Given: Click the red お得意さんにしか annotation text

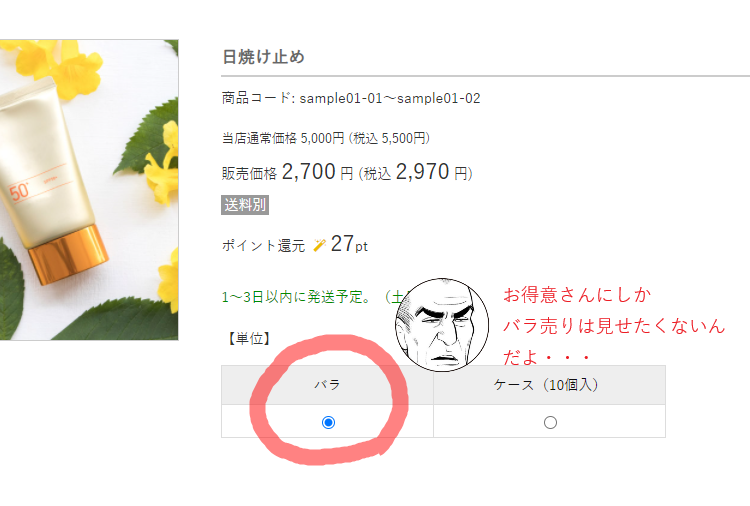Looking at the screenshot, I should [x=577, y=295].
